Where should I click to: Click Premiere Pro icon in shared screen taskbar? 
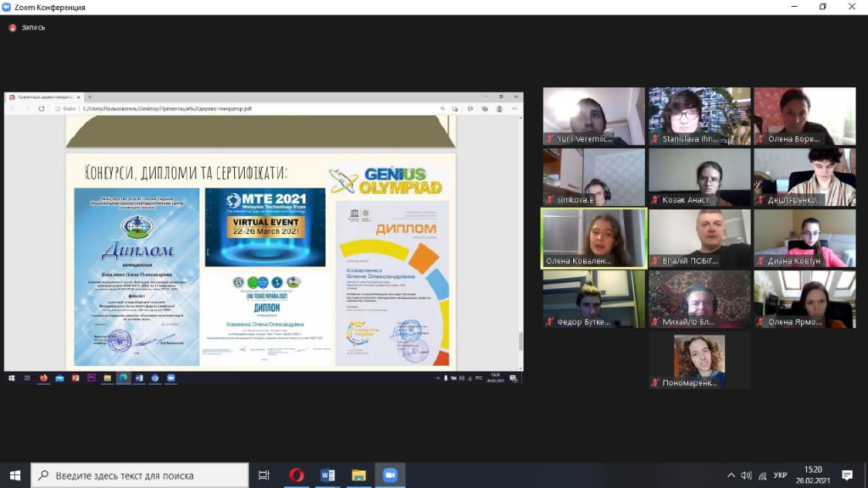[92, 379]
